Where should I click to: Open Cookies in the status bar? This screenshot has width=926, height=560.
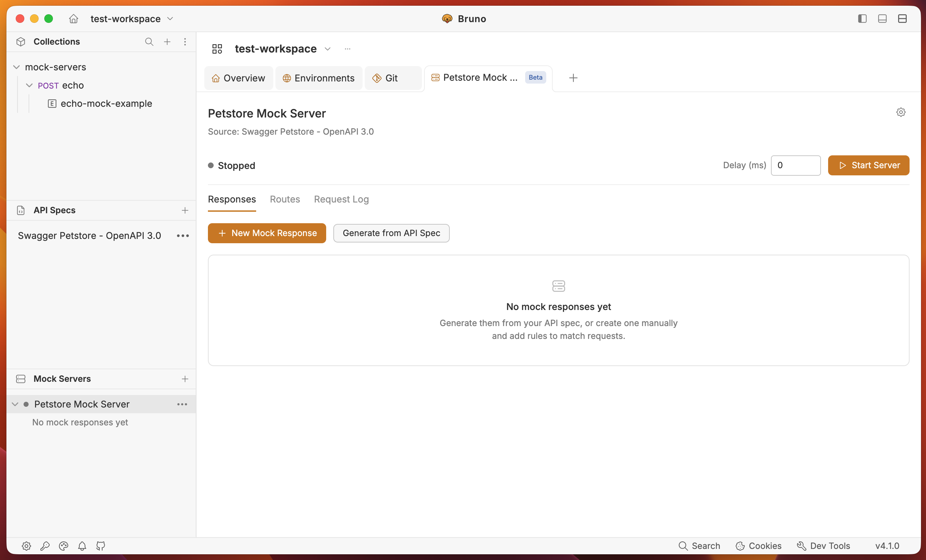tap(758, 546)
